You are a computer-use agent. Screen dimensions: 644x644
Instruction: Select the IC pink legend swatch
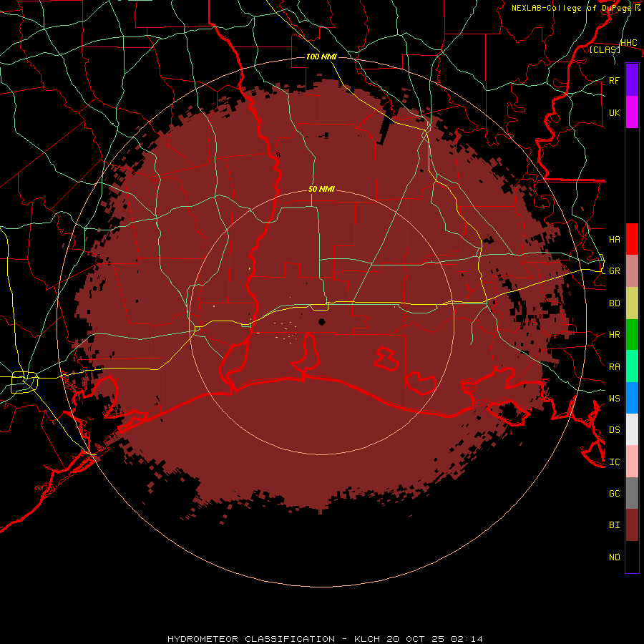(x=632, y=462)
